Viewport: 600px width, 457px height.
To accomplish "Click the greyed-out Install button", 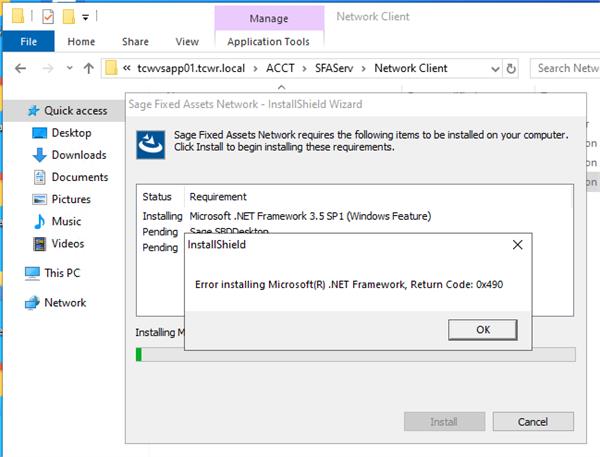I will click(444, 421).
